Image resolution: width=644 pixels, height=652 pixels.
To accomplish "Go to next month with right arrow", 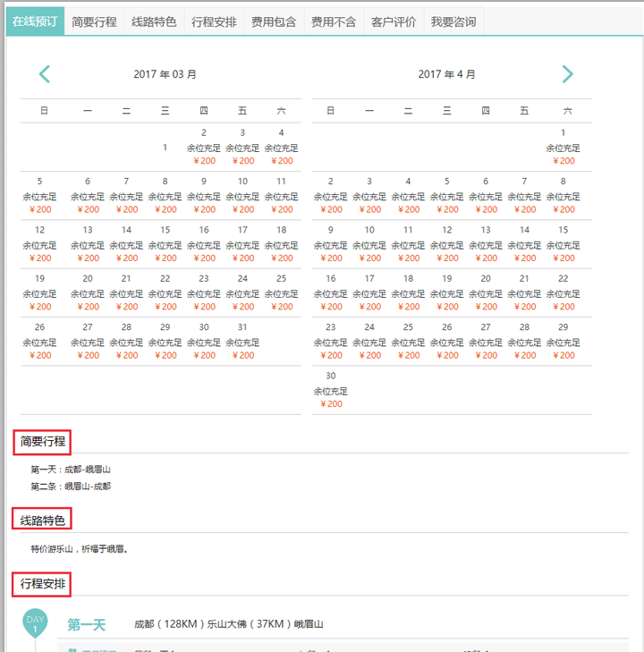I will [567, 74].
